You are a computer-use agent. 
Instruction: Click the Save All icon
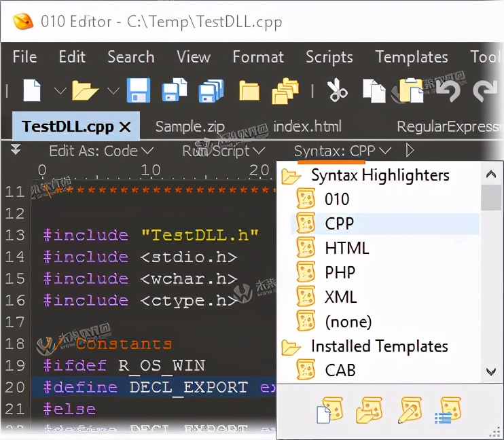211,90
